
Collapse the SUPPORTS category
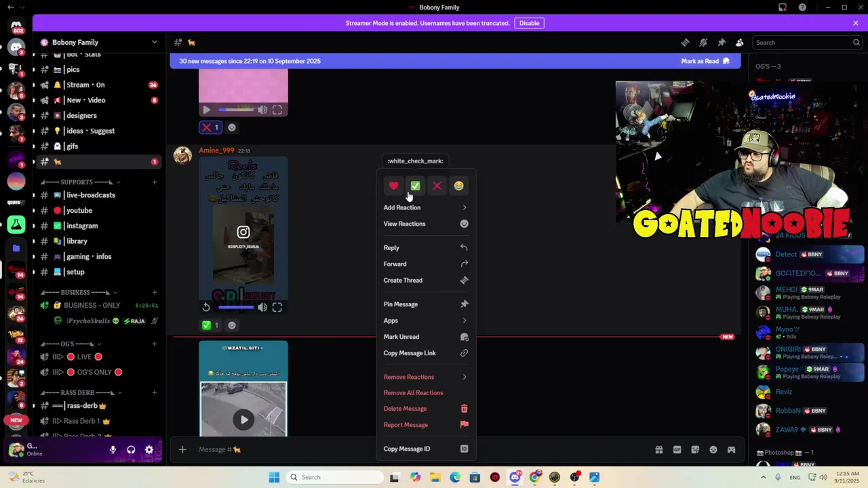pos(80,182)
